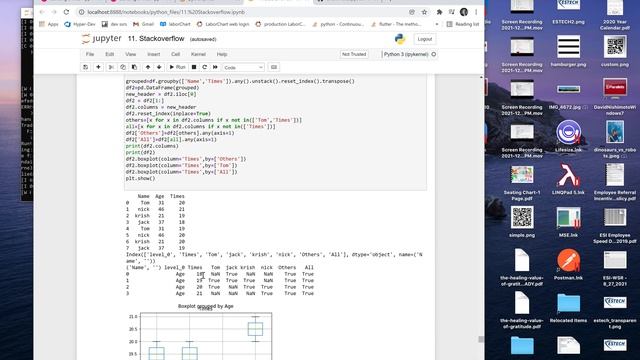Open Hyper-Dev bookmark
The height and width of the screenshot is (360, 640).
[x=80, y=24]
